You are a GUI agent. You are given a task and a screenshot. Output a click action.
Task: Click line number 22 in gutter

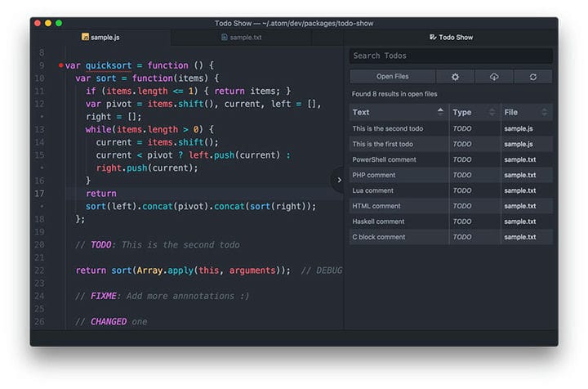point(39,271)
